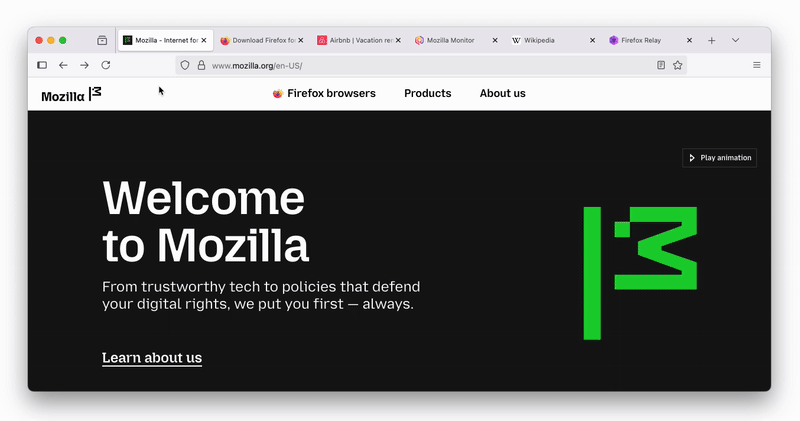The height and width of the screenshot is (421, 800).
Task: Go back one page
Action: tap(63, 65)
